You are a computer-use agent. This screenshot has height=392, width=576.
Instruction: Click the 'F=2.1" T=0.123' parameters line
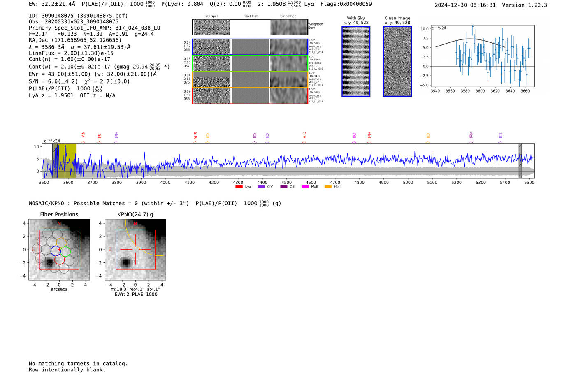(91, 34)
